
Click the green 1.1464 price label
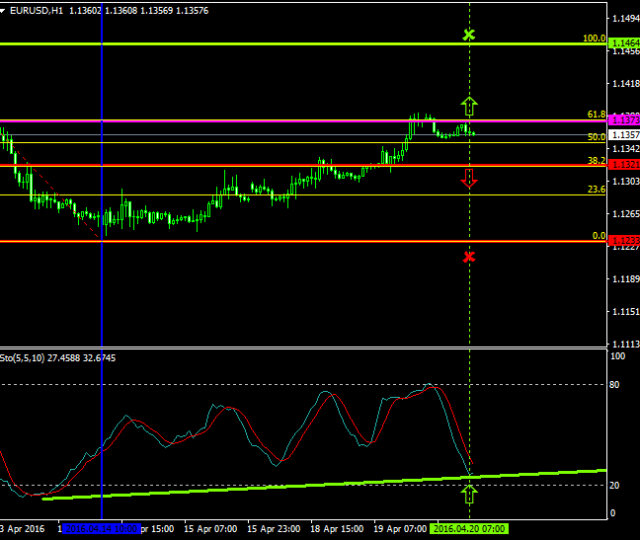point(625,44)
